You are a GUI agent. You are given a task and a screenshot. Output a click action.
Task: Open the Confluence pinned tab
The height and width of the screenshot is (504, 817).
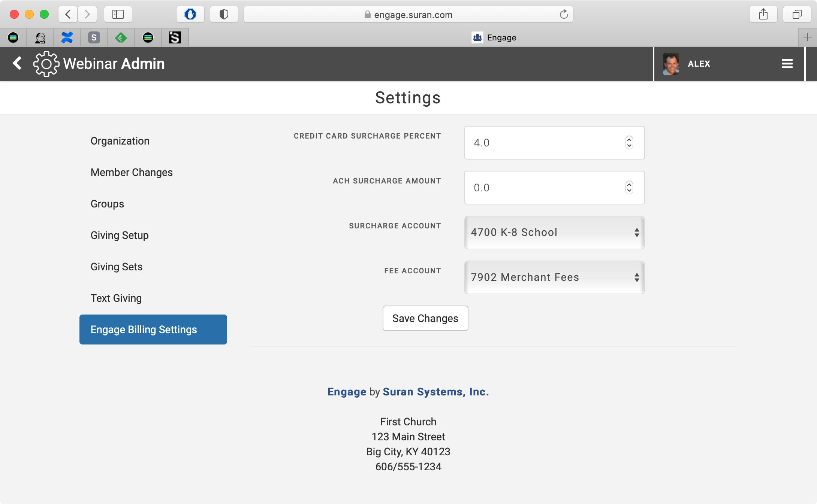[67, 37]
